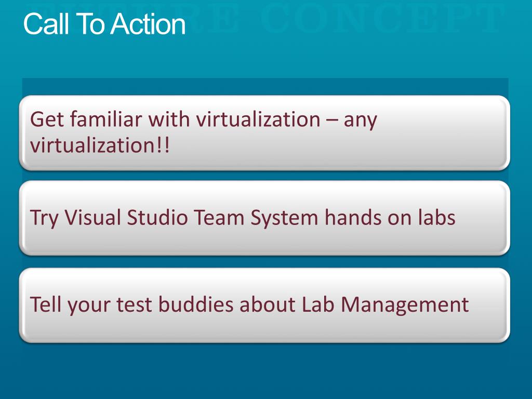Click the word "Action" in the title

pos(148,24)
